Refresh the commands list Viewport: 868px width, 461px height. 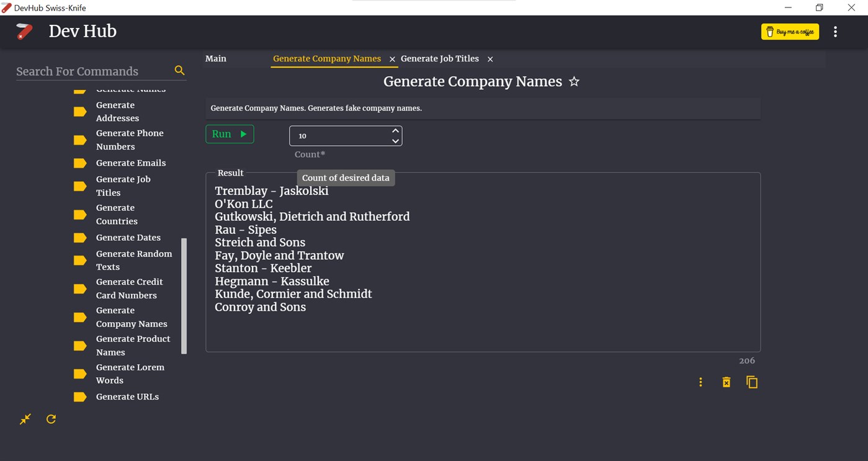tap(51, 419)
